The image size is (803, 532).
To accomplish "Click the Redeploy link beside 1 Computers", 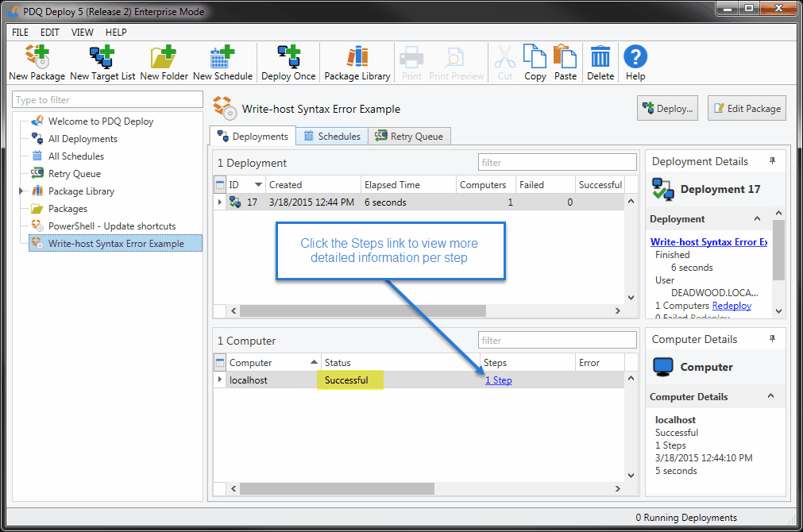I will (x=732, y=305).
